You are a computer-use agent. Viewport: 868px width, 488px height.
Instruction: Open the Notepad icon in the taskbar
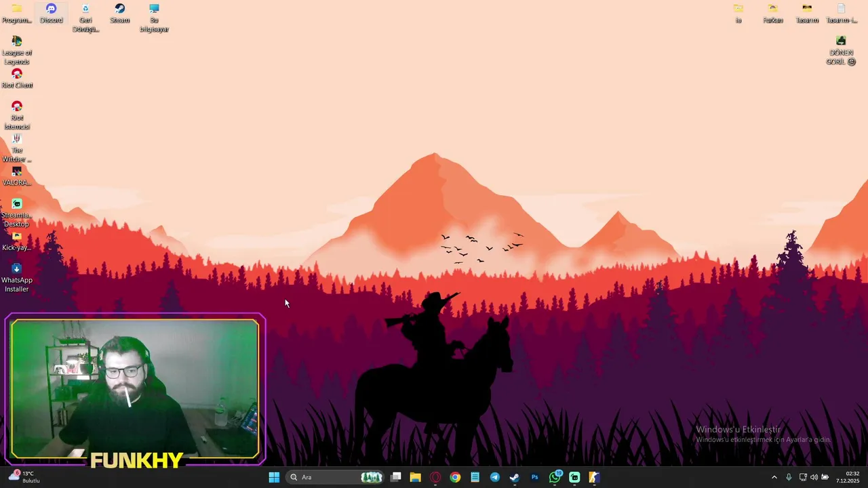point(475,477)
